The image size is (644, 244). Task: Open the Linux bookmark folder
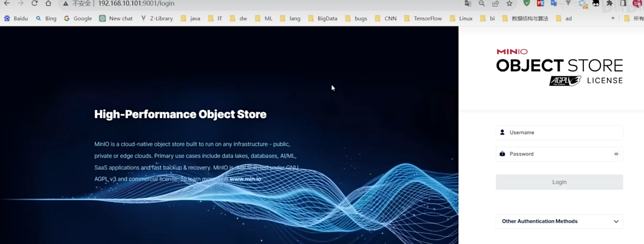pyautogui.click(x=461, y=18)
